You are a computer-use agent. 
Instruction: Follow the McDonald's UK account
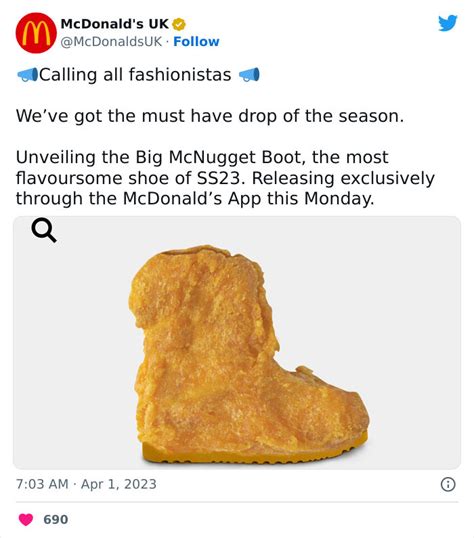pyautogui.click(x=196, y=42)
